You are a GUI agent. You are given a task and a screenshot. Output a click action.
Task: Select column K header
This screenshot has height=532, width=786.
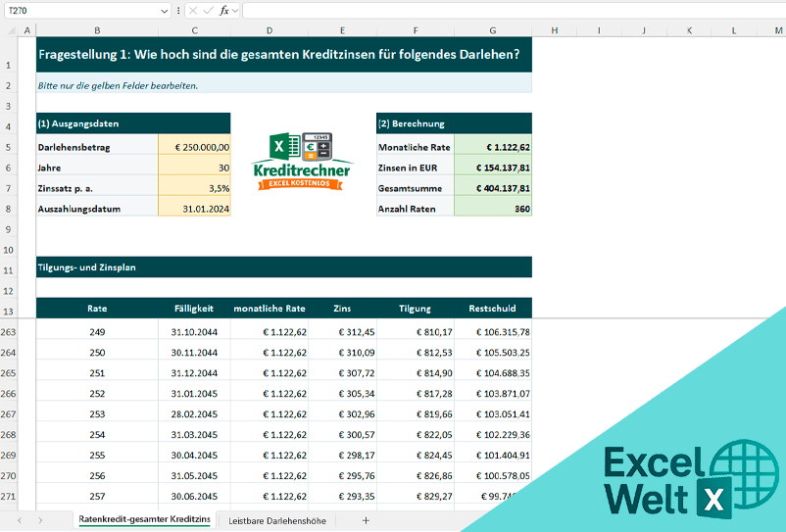[689, 30]
